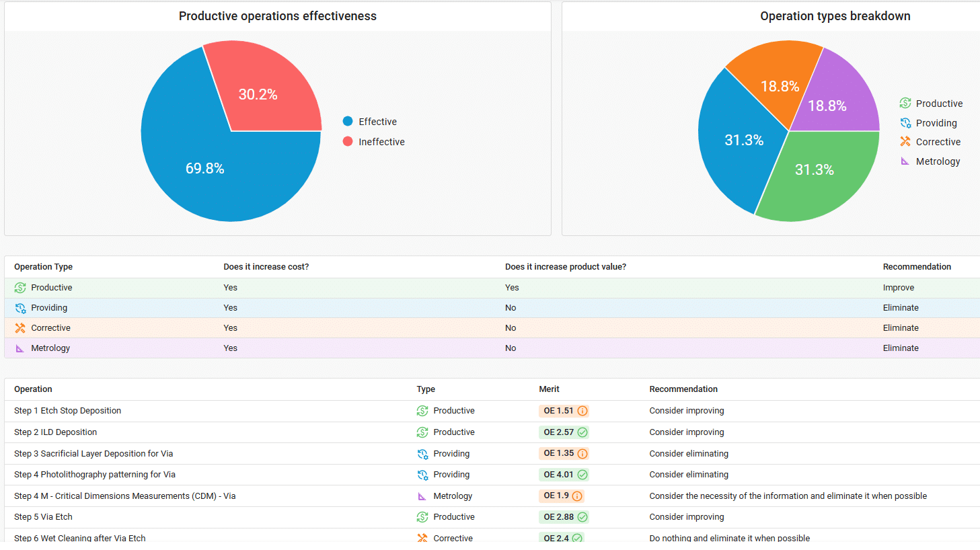Viewport: 980px width, 550px height.
Task: Click 'Consider the necessity of the information' recommendation
Action: (x=788, y=496)
